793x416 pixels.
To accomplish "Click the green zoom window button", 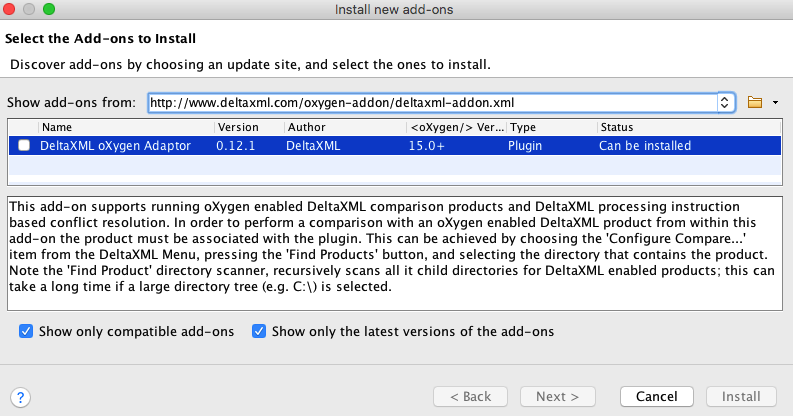I will click(49, 10).
